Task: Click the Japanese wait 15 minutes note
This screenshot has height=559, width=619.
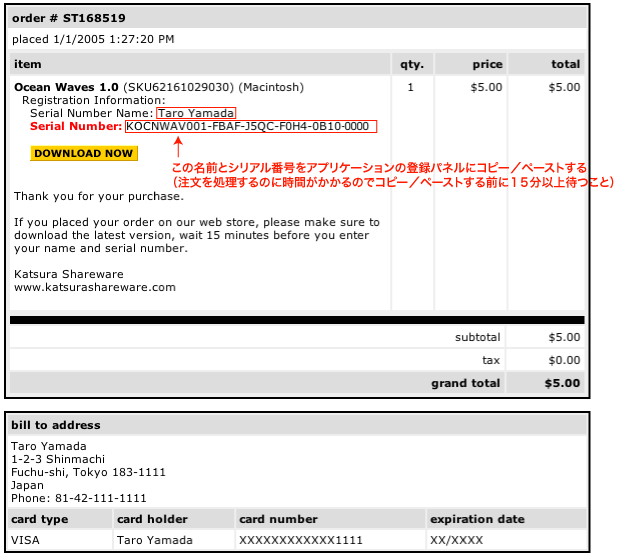Action: coord(393,182)
